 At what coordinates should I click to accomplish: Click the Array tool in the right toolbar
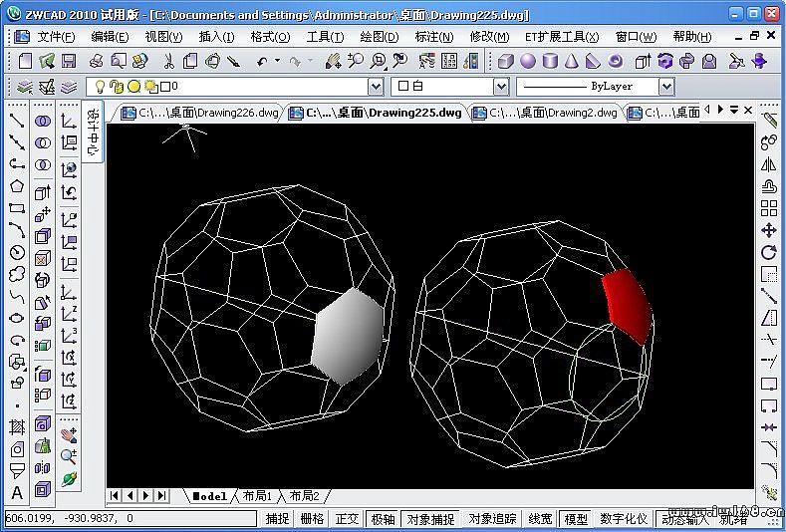(x=768, y=208)
